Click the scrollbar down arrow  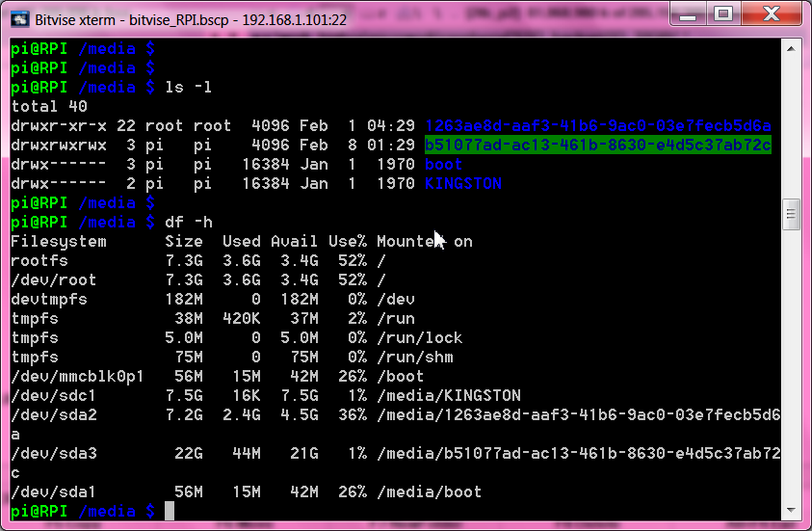coord(790,511)
